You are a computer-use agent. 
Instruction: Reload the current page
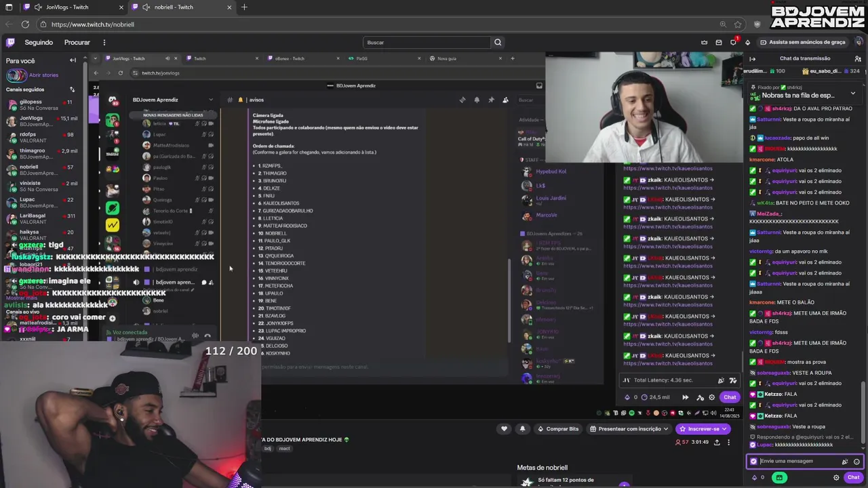coord(25,24)
